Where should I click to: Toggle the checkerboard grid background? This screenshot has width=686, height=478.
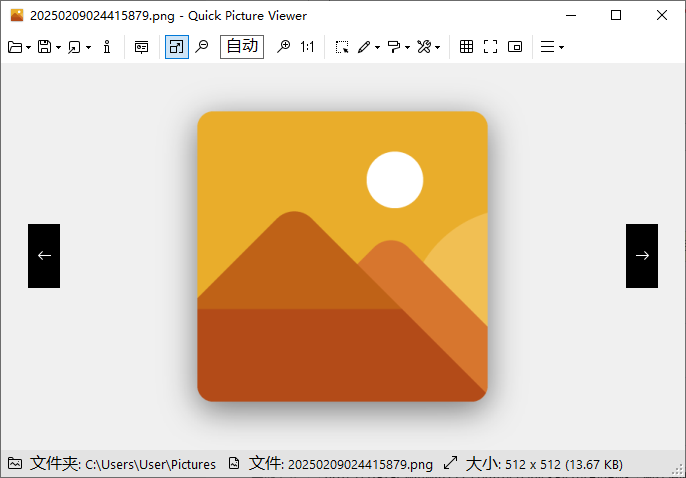[466, 47]
